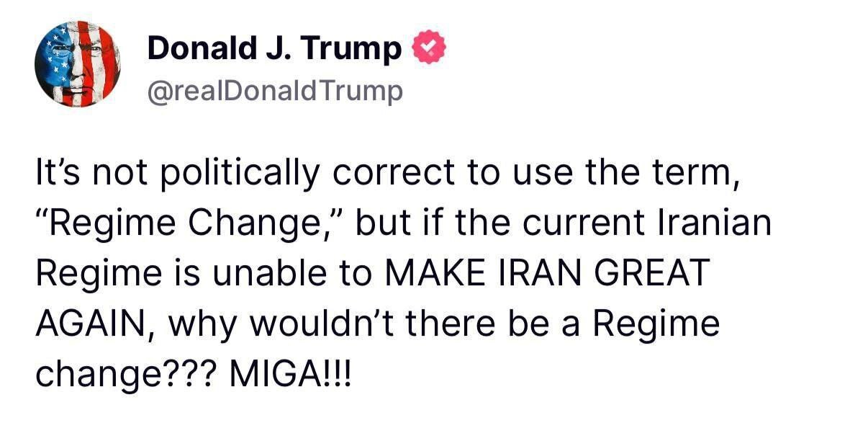Open the Donald J. Trump display name
This screenshot has width=868, height=428.
coord(274,49)
